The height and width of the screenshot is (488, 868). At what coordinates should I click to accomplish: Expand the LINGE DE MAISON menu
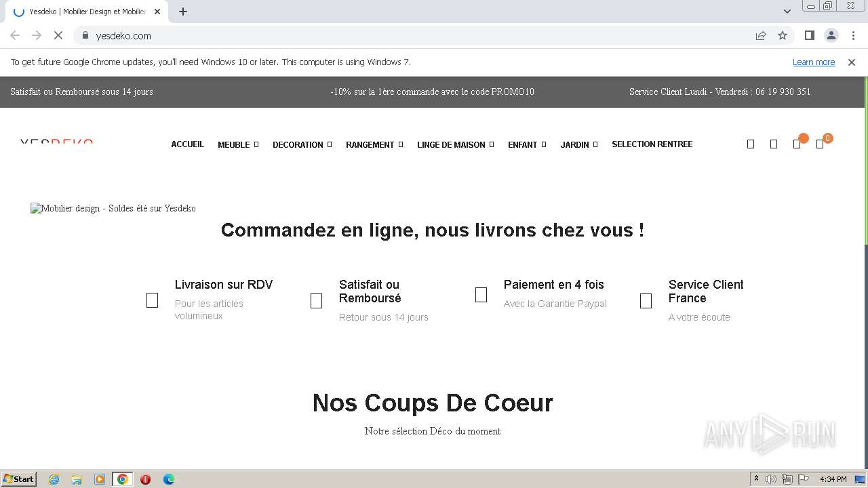tap(456, 144)
